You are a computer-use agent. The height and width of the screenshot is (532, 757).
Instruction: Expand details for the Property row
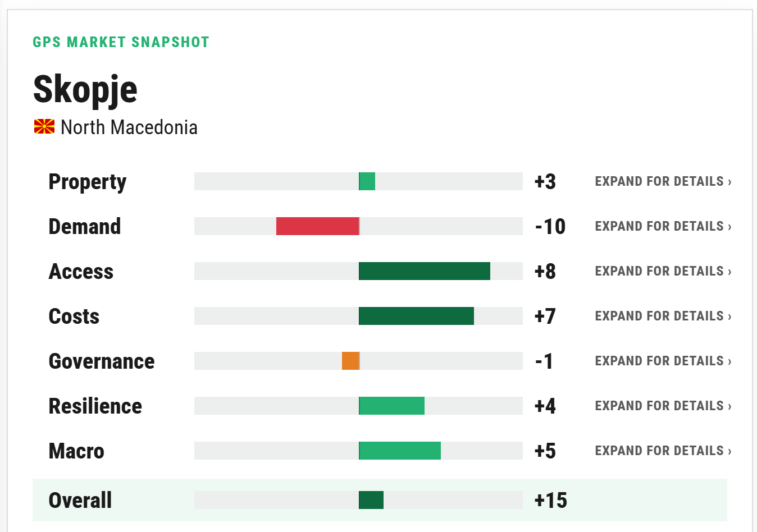(x=663, y=181)
